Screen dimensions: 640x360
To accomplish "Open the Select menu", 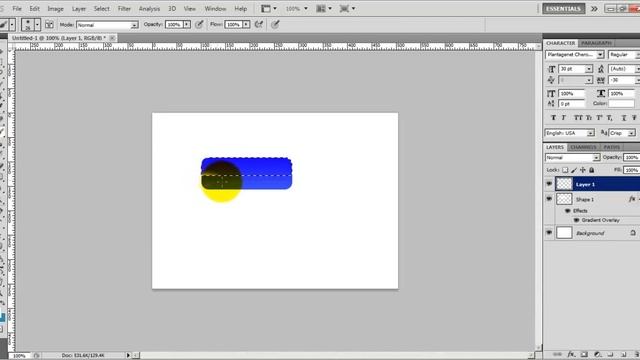I will click(x=102, y=9).
